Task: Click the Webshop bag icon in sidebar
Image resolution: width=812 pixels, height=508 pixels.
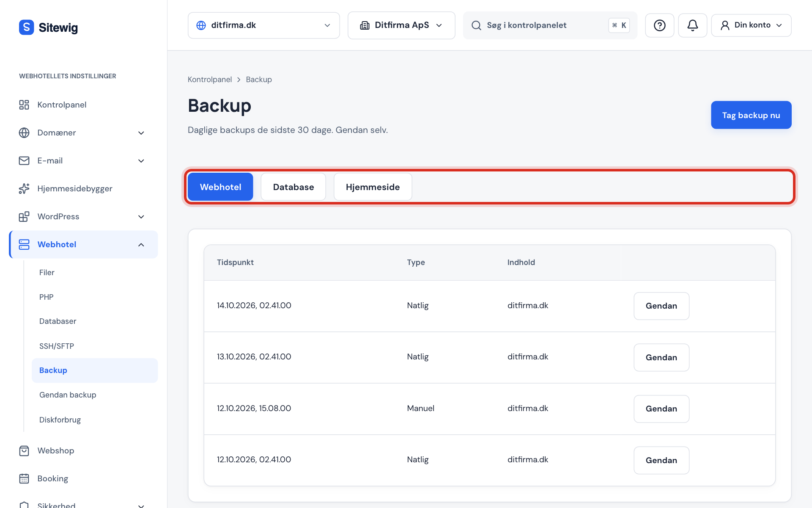Action: point(24,450)
